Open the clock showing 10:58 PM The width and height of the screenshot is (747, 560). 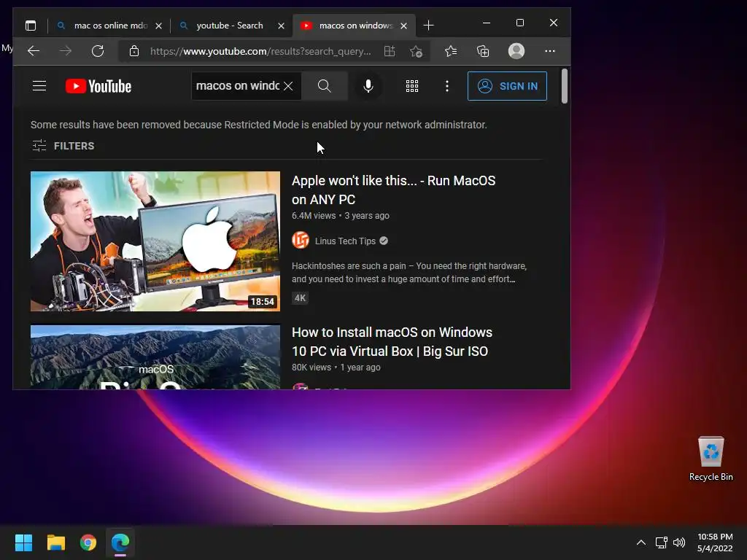(715, 542)
